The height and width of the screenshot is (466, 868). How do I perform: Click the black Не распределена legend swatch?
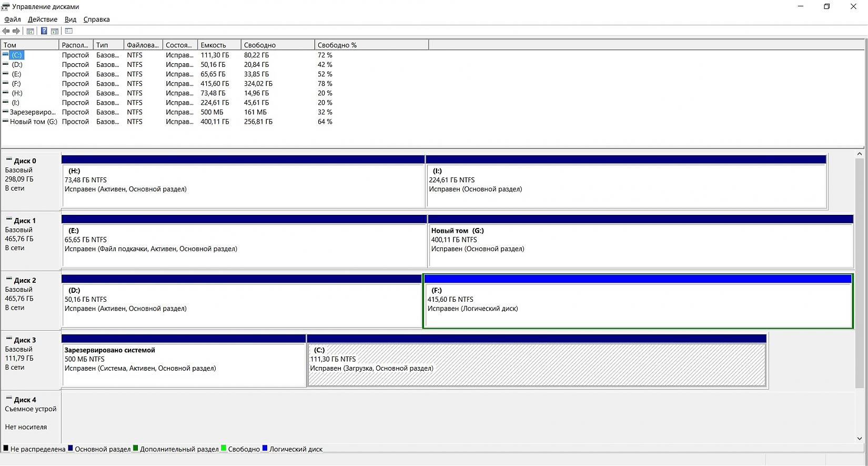click(6, 449)
